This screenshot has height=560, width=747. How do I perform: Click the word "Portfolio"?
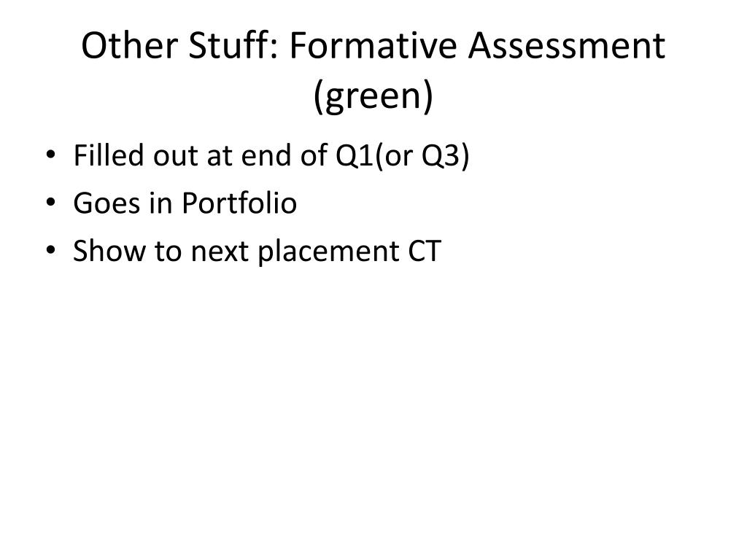[239, 203]
